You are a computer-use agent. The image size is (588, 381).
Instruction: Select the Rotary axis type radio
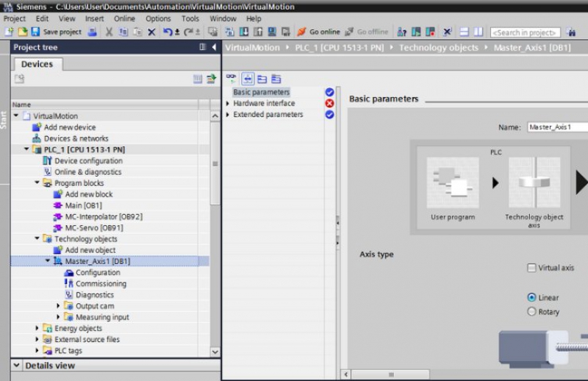click(x=531, y=312)
